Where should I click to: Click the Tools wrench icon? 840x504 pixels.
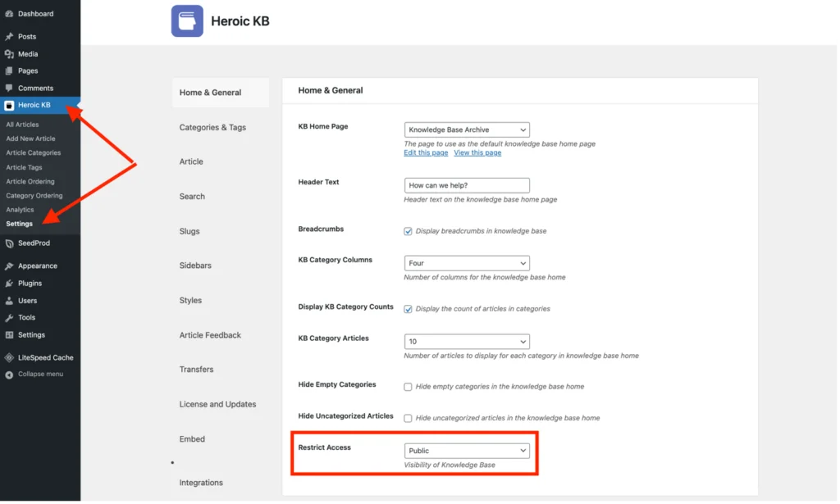[9, 318]
